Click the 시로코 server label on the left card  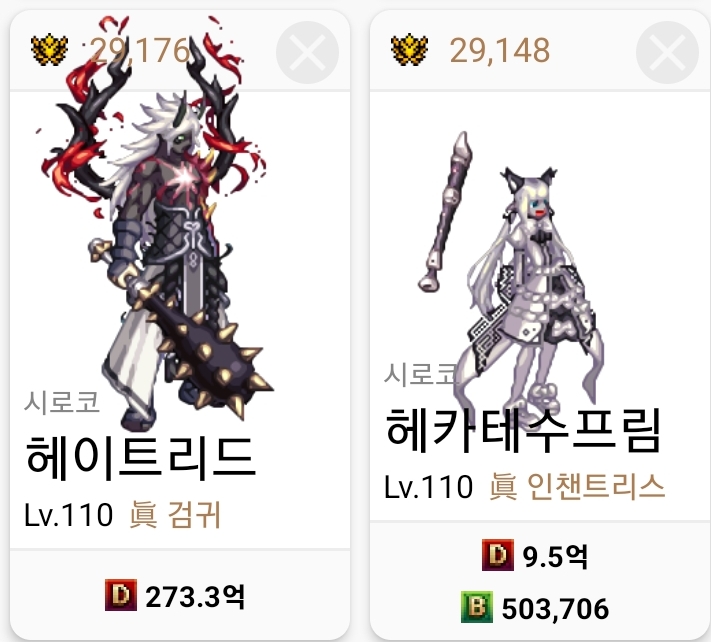point(62,402)
